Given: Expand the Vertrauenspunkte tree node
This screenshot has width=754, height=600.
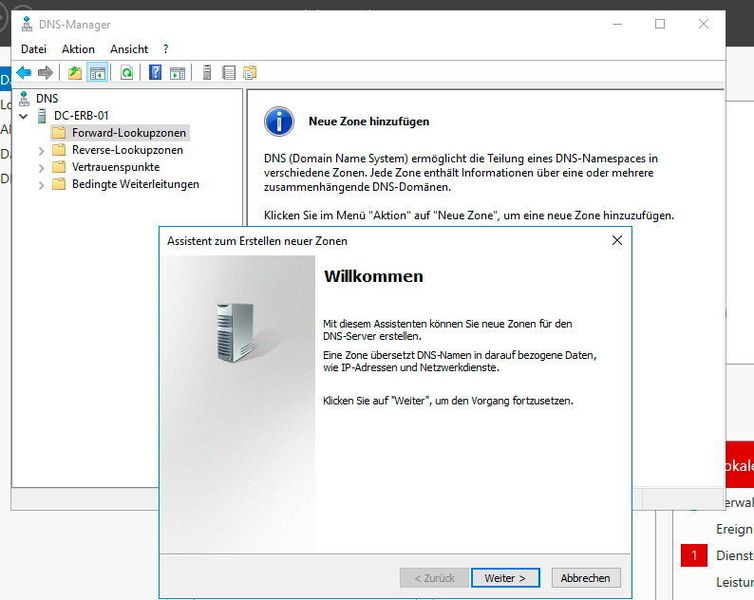Looking at the screenshot, I should (x=41, y=167).
